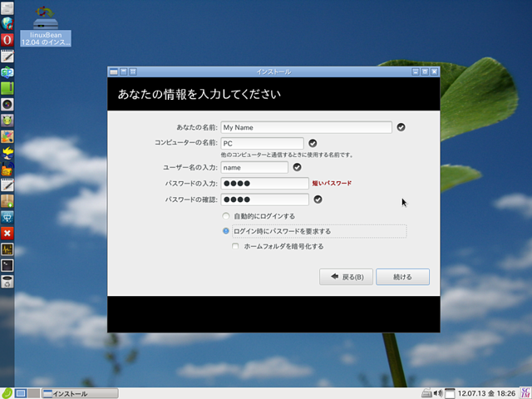Click the 戻る(B) back button
532x399 pixels.
tap(346, 277)
